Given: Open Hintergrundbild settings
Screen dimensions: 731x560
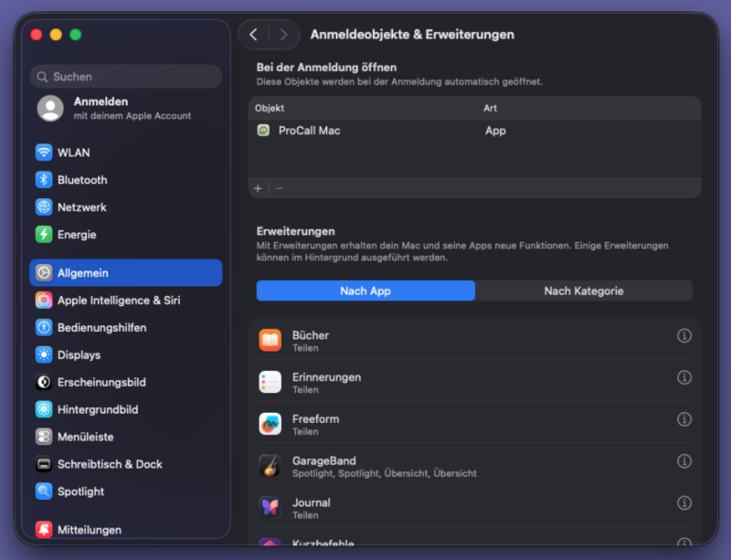Looking at the screenshot, I should click(97, 410).
